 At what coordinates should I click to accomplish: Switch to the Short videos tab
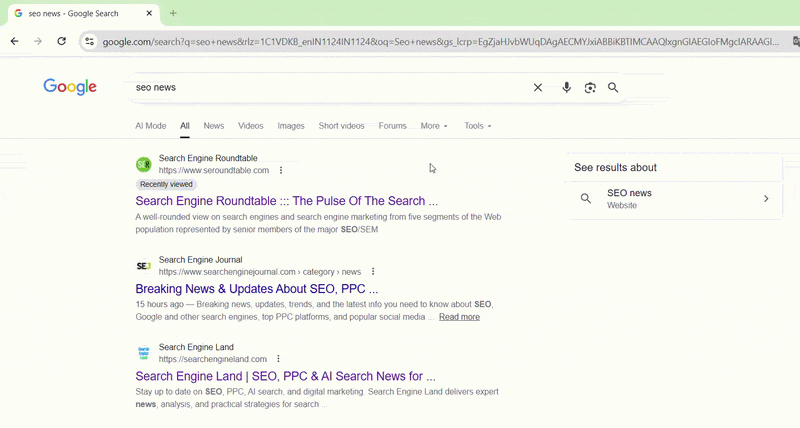[x=341, y=126]
